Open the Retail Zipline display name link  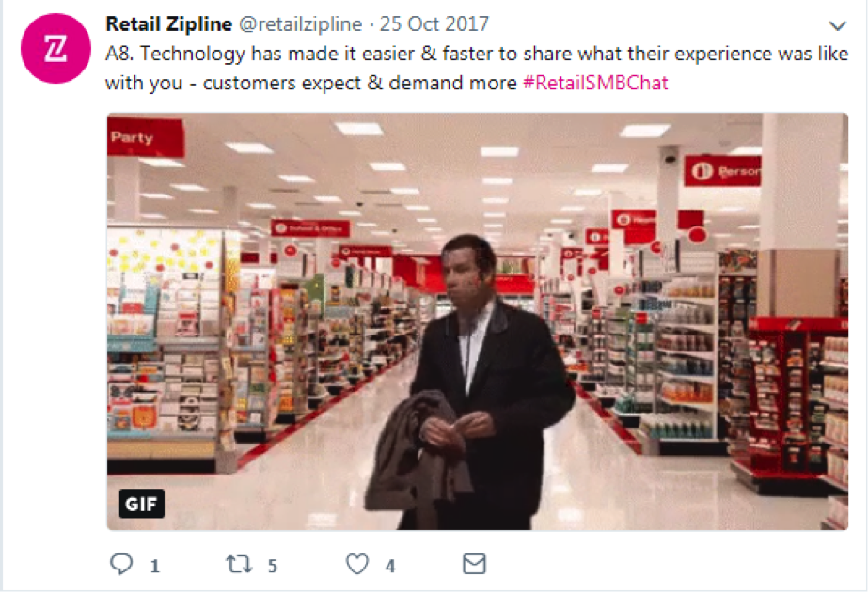(169, 24)
